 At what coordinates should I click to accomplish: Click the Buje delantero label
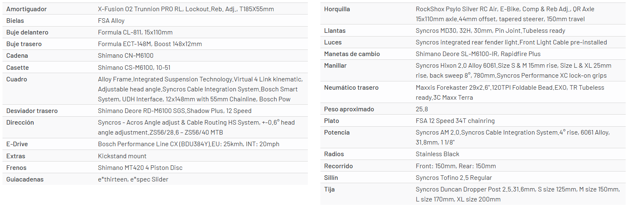pos(27,32)
